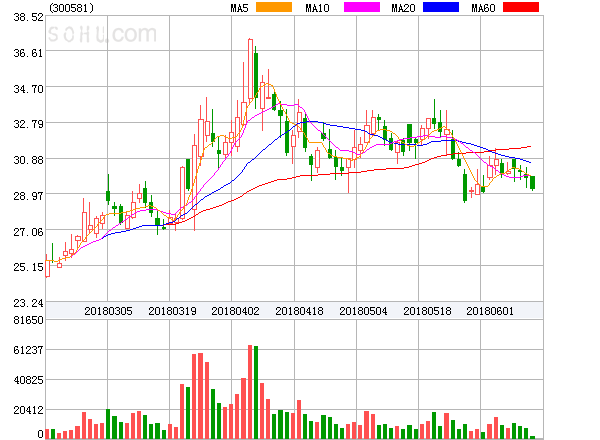Image resolution: width=600 pixels, height=440 pixels.
Task: Click the orange MA5 legend swatch
Action: (274, 7)
